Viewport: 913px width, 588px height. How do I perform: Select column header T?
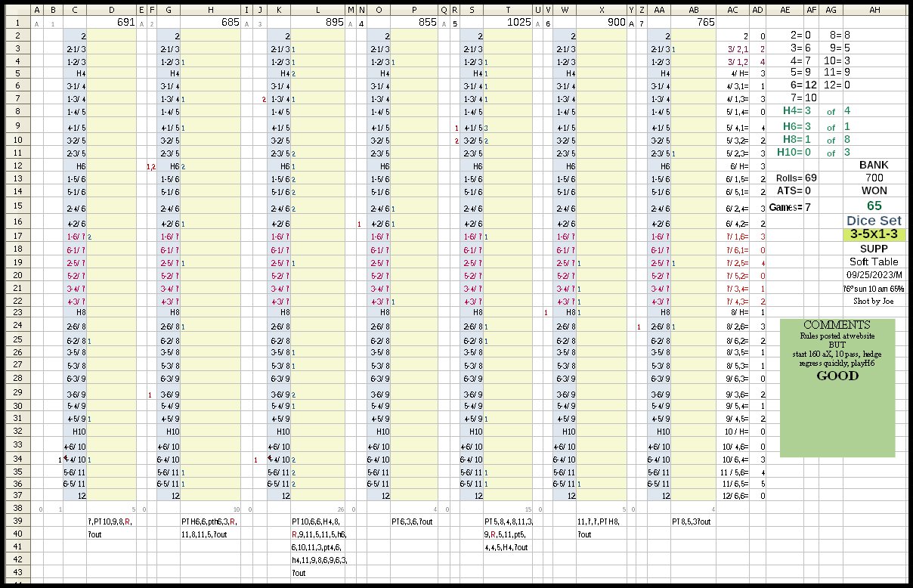click(x=507, y=9)
